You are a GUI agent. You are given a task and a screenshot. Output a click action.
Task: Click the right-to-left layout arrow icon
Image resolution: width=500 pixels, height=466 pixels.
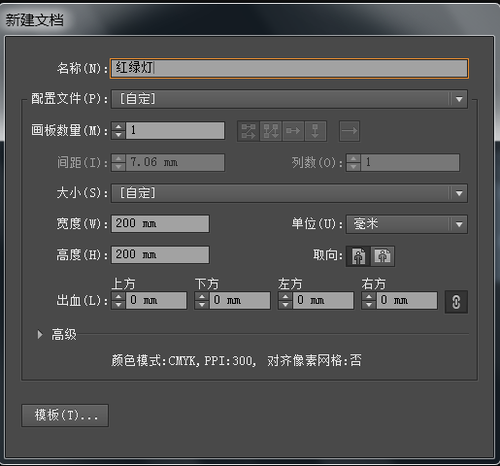click(349, 131)
